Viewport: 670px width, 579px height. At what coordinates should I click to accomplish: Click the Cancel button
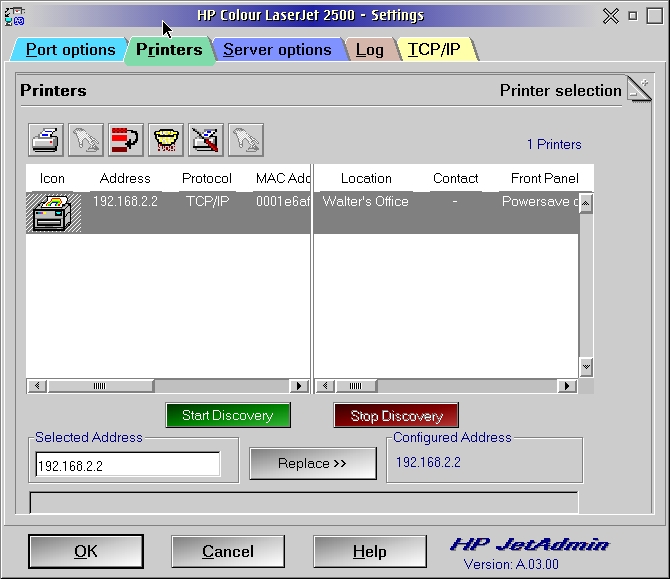click(x=228, y=551)
